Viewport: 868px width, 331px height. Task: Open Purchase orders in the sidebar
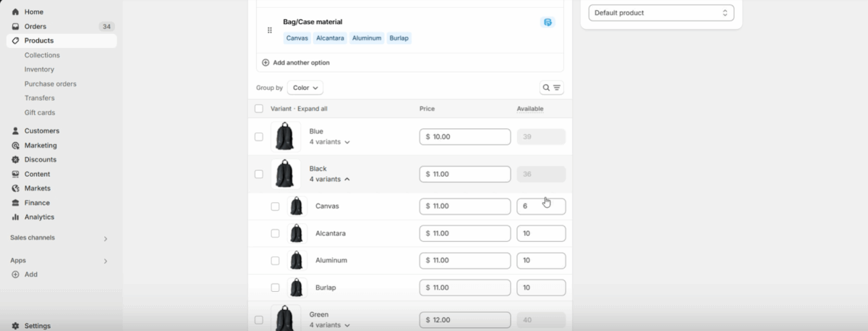coord(51,84)
